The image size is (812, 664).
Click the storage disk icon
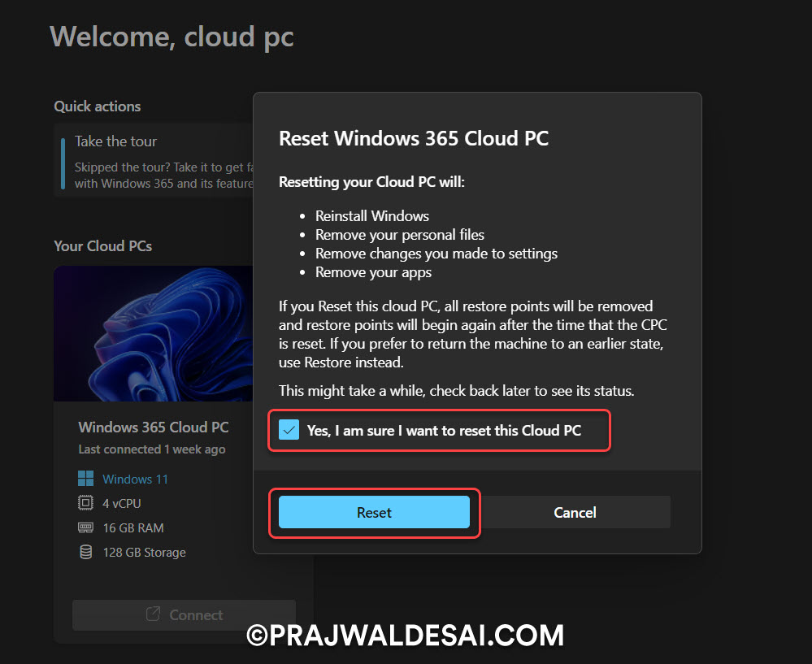[x=86, y=552]
